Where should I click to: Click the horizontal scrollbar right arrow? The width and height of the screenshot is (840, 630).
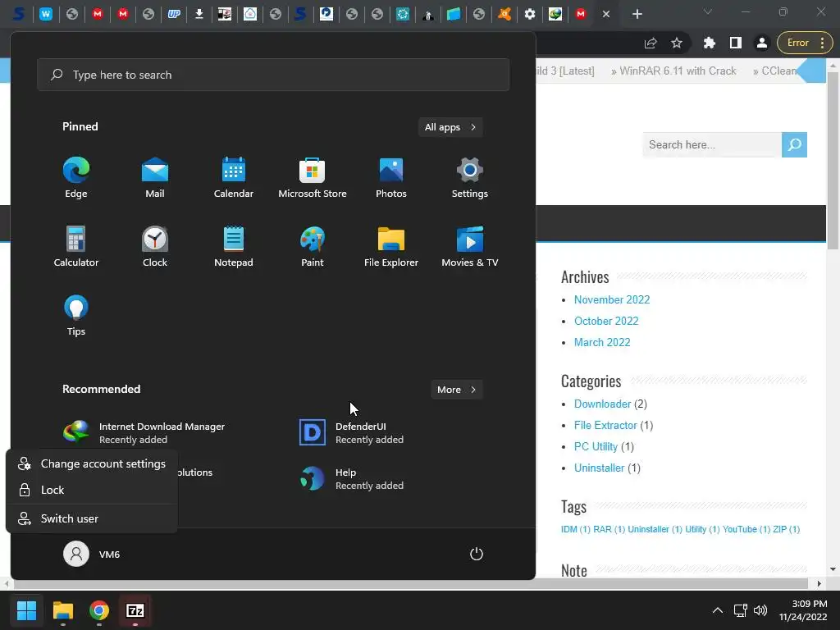pos(819,583)
